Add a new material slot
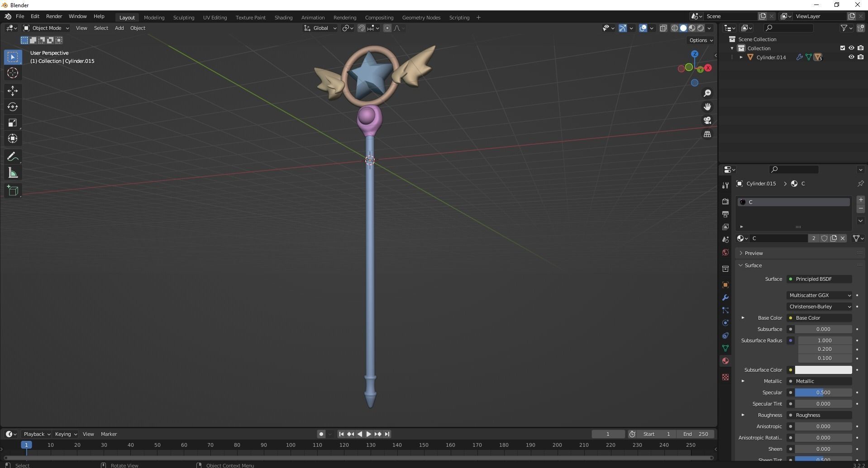Screen dimensions: 868x468 coord(860,200)
